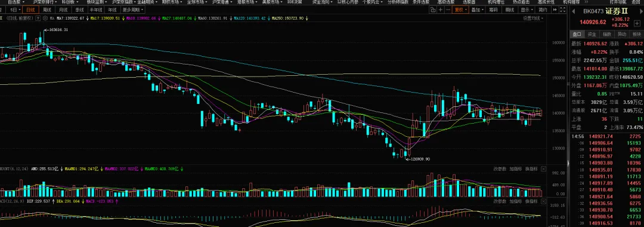
Task: Switch to the 异动 tab
Action: tap(622, 34)
